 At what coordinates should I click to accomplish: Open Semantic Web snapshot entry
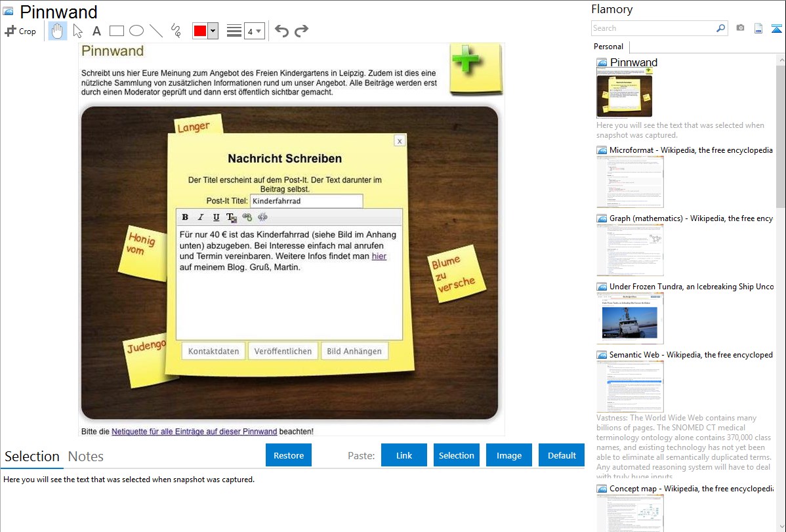point(691,354)
